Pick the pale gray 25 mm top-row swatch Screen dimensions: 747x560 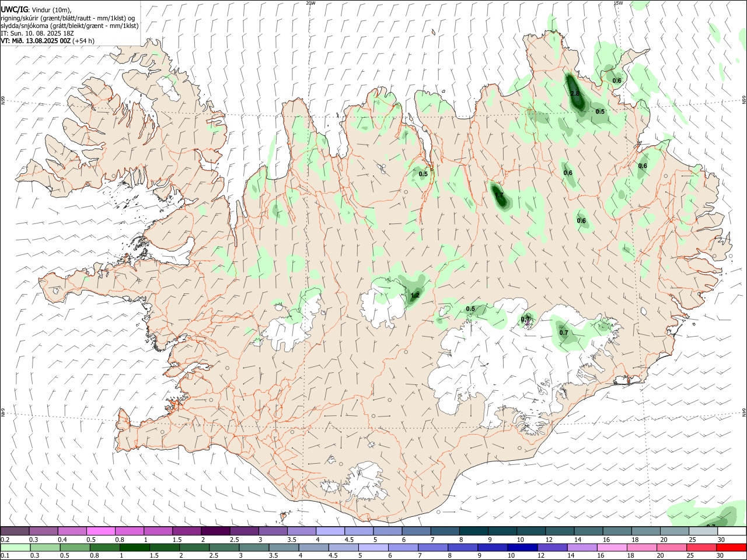coord(704,531)
